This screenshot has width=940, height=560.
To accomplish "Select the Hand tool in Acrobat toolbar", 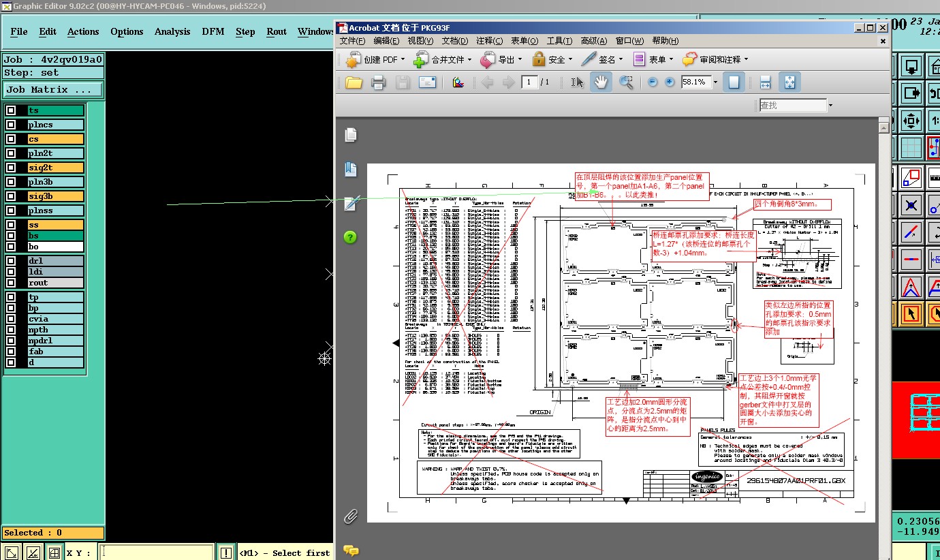I will coord(600,82).
